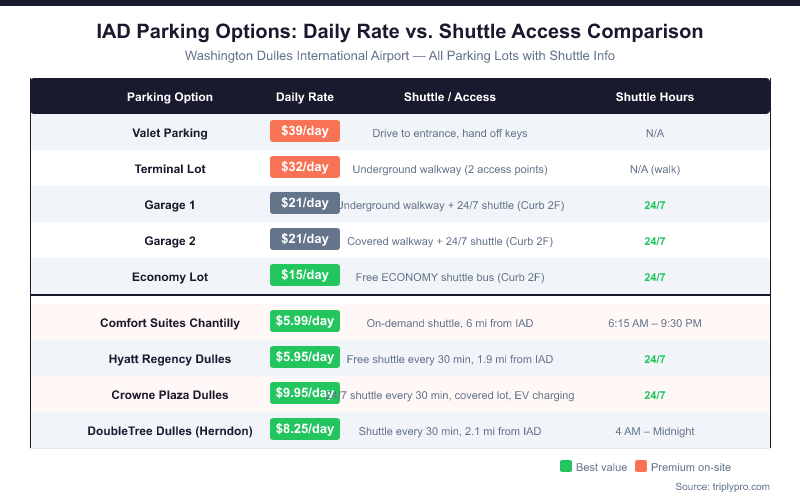Click the orange Premium on-site legend swatch
This screenshot has width=800, height=500.
click(641, 466)
